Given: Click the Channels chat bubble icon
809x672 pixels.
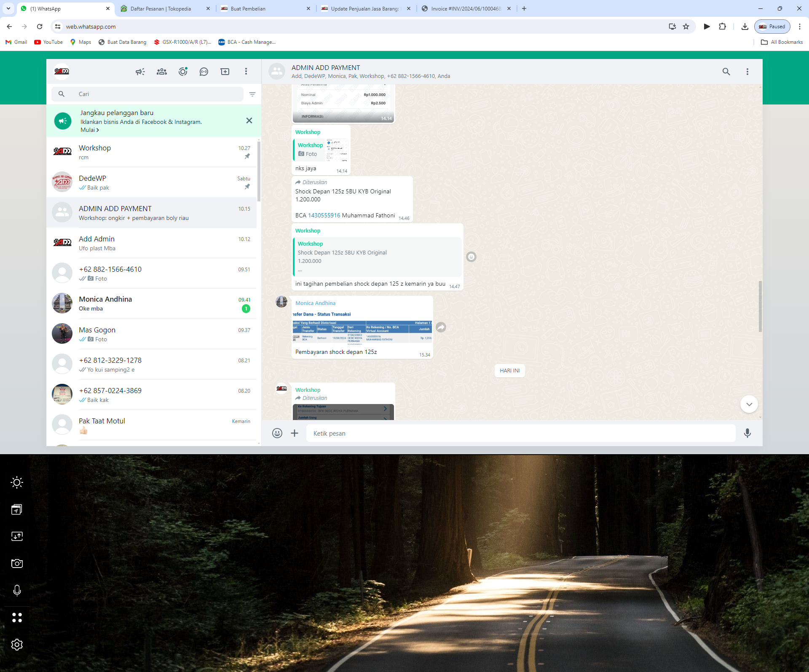Looking at the screenshot, I should pos(204,72).
